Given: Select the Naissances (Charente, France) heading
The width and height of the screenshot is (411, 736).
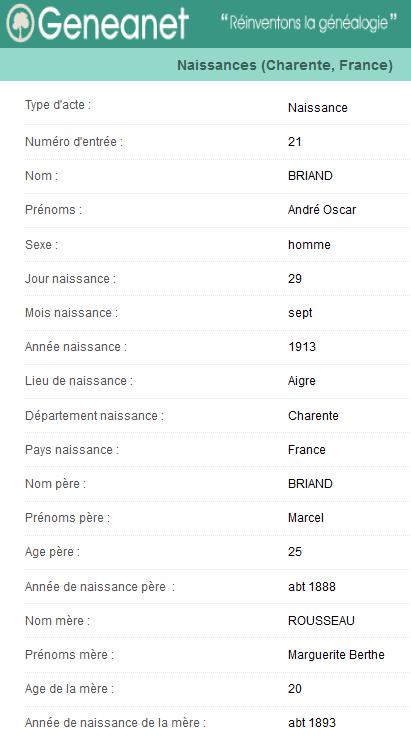Looking at the screenshot, I should (x=285, y=65).
